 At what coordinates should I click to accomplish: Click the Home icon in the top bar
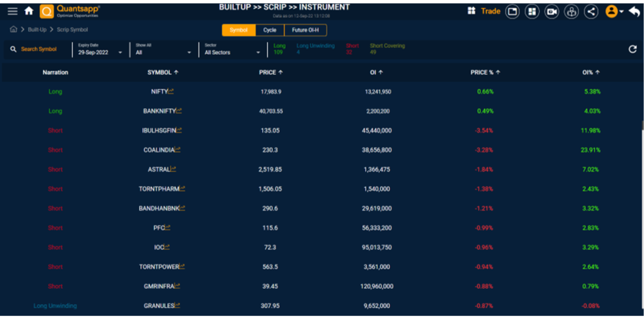click(x=29, y=11)
